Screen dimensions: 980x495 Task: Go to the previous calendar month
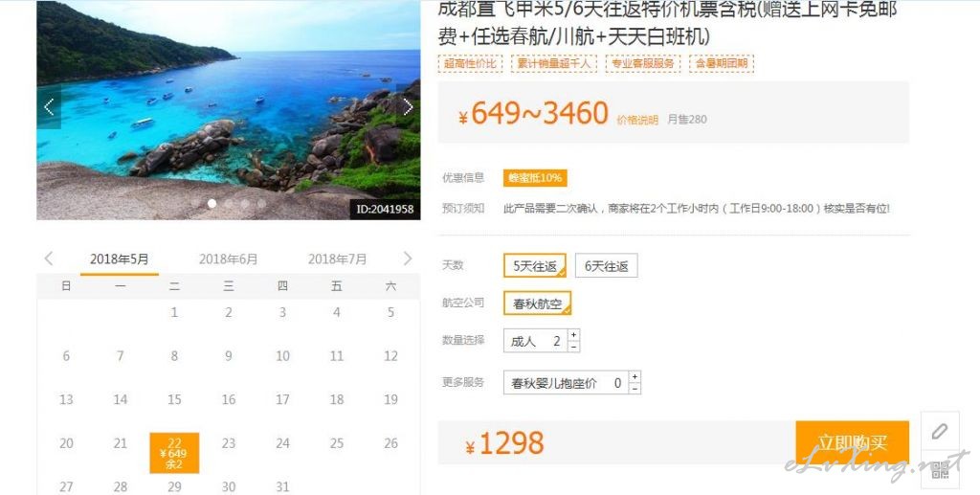(49, 259)
